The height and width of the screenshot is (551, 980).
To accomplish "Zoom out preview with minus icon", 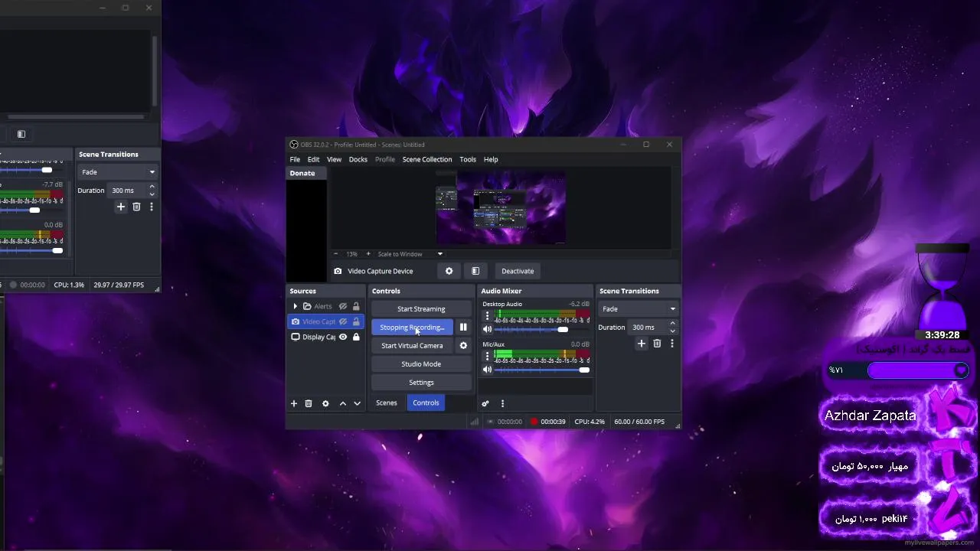I will click(x=335, y=254).
